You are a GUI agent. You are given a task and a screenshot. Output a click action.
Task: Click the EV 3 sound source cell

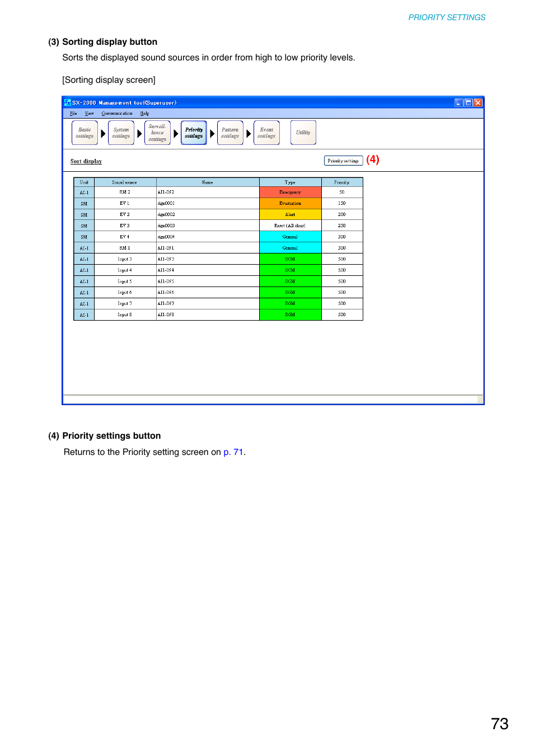click(x=125, y=226)
